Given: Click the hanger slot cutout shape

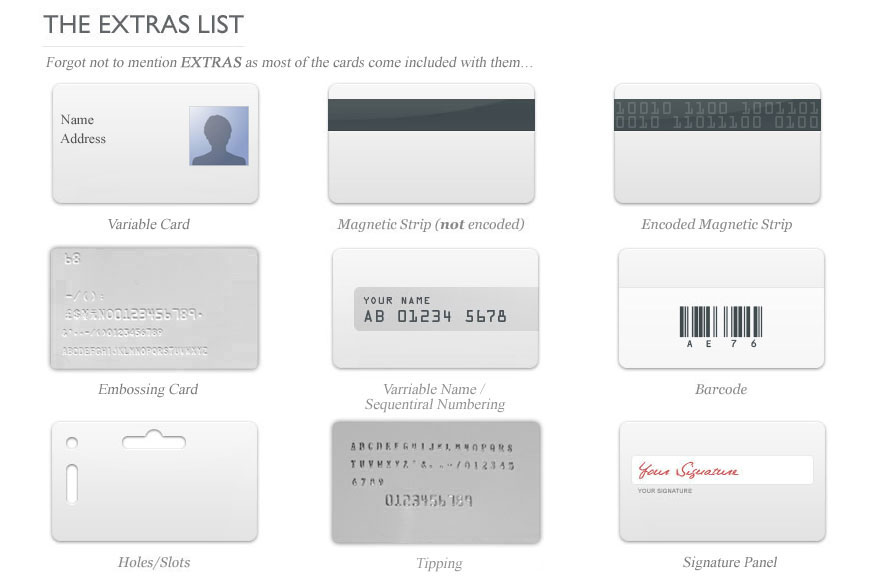Looking at the screenshot, I should (154, 439).
